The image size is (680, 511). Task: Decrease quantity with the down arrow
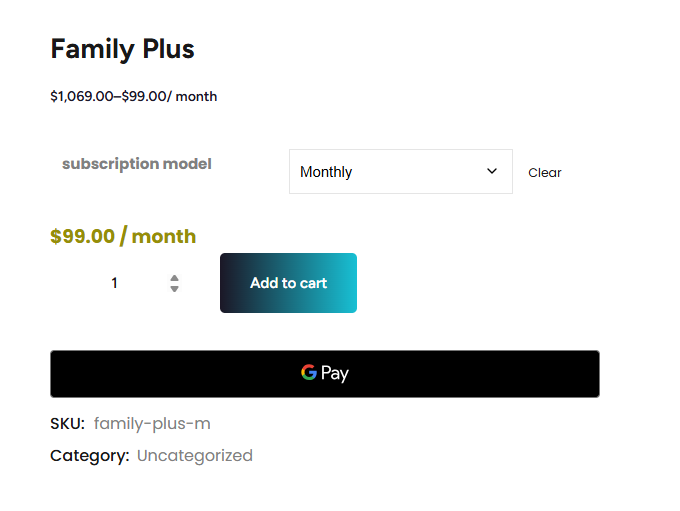coord(174,289)
